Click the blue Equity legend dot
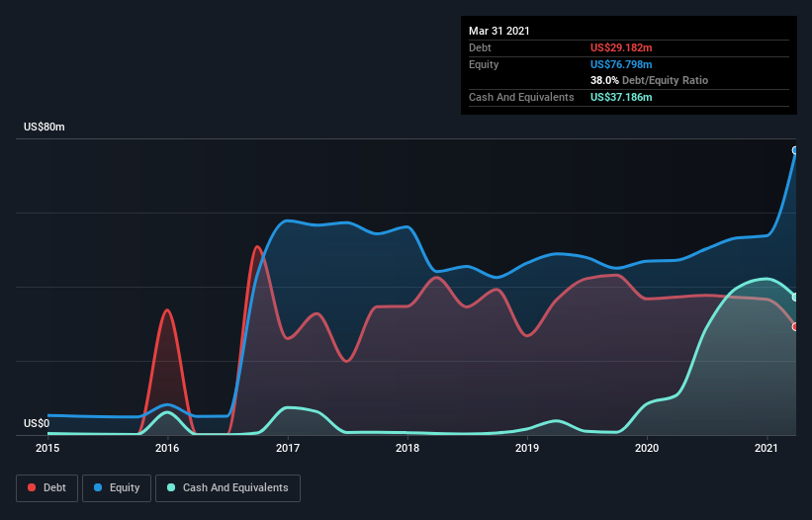The image size is (812, 520). tap(98, 487)
